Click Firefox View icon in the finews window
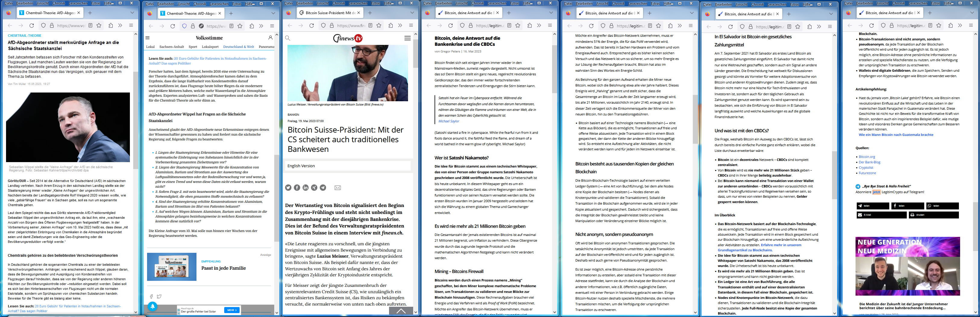This screenshot has width=980, height=317. [x=289, y=13]
